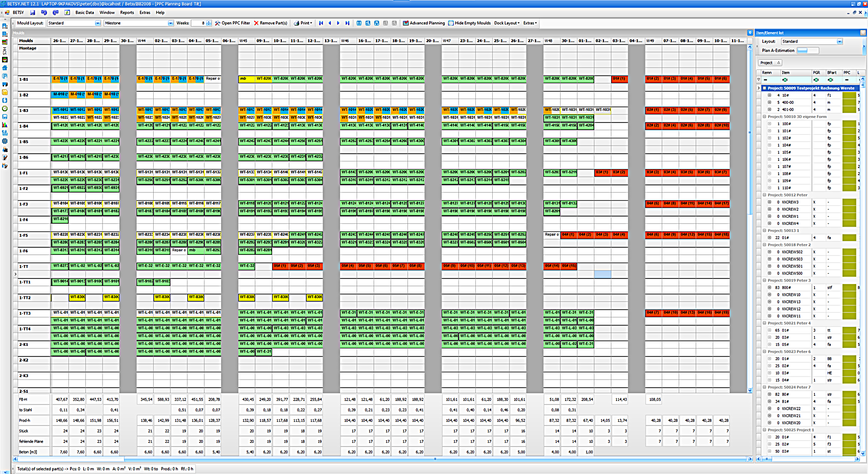The width and height of the screenshot is (868, 474).
Task: Open the Dock Layout dropdown
Action: pyautogui.click(x=507, y=23)
